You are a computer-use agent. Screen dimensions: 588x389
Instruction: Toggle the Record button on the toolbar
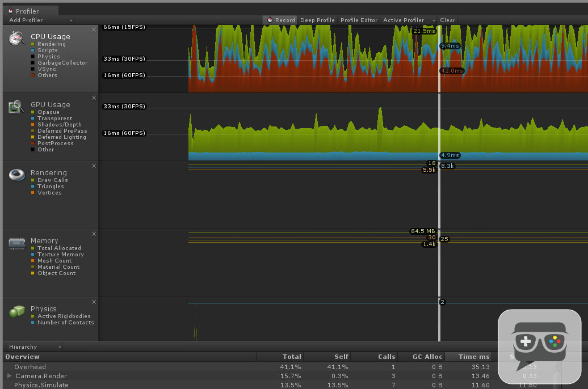click(279, 19)
